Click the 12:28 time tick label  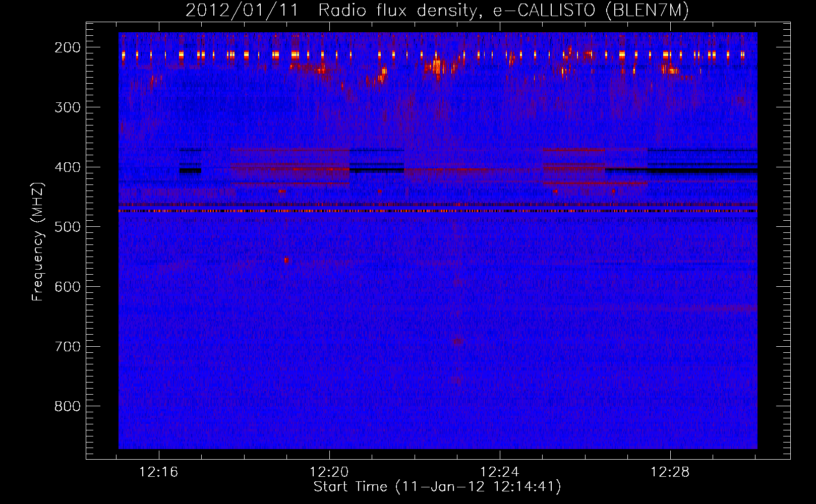coord(670,472)
